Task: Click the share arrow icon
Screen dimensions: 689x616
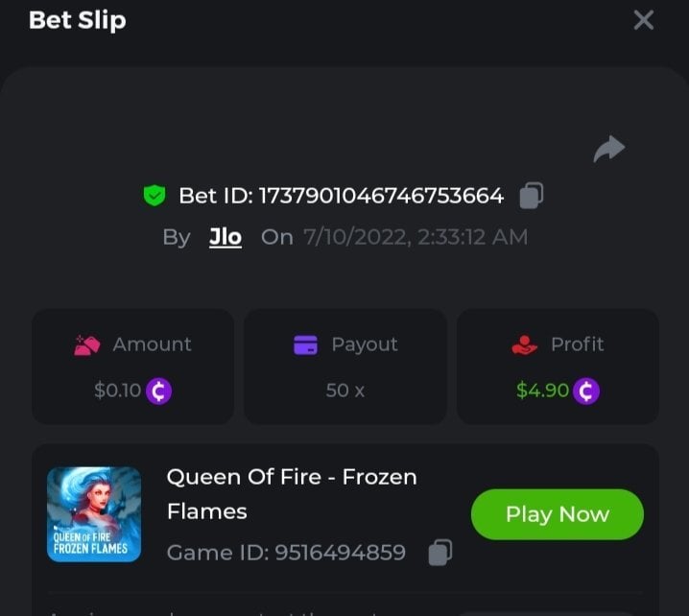Action: pyautogui.click(x=609, y=149)
